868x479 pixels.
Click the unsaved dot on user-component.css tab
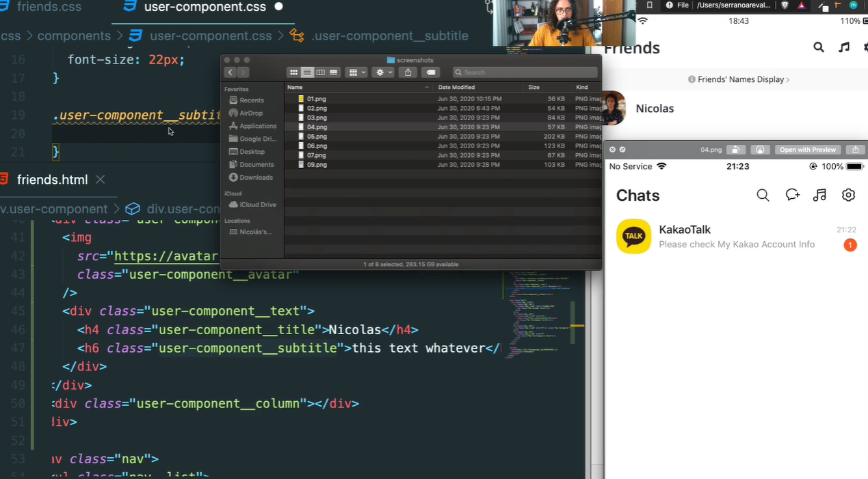279,7
